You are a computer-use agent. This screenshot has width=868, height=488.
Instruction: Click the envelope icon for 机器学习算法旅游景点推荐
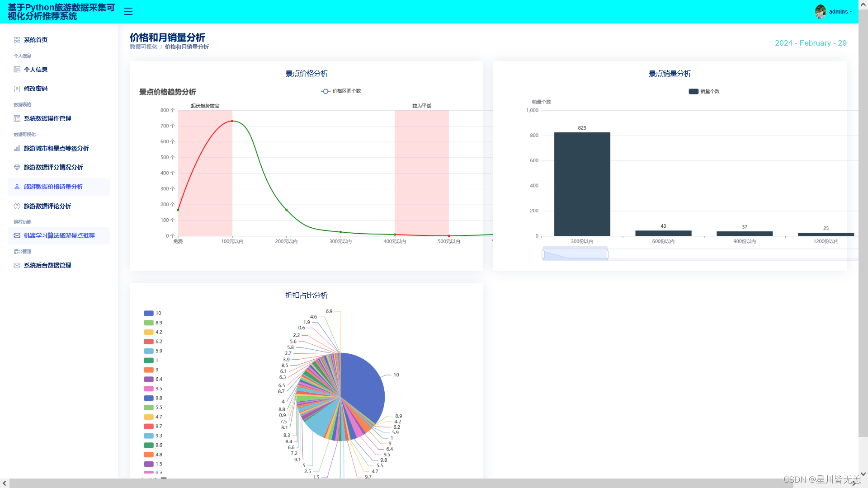[x=17, y=235]
